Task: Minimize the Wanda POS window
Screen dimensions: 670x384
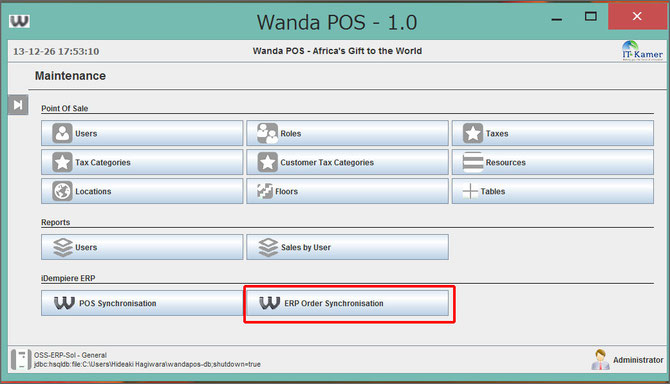Action: coord(557,19)
